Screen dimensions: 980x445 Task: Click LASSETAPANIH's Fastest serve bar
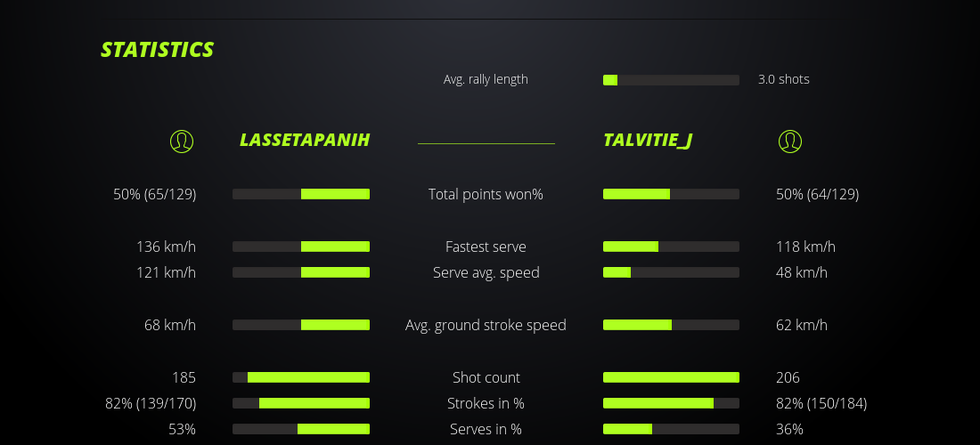[x=301, y=247]
